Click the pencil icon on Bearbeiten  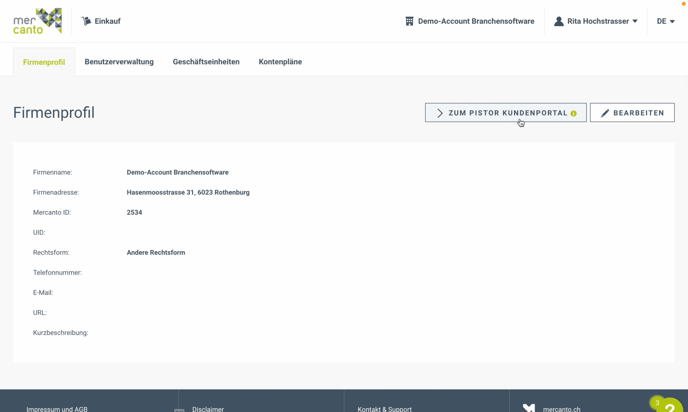(605, 113)
